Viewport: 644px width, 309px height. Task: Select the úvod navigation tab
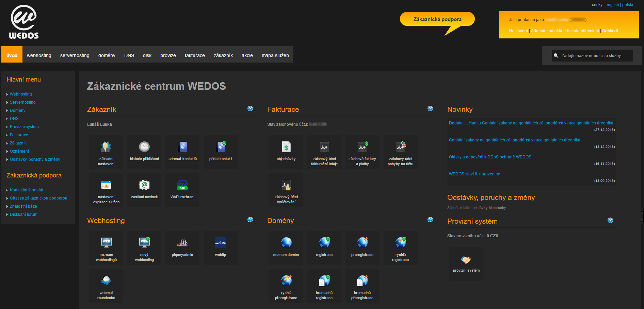coord(12,54)
